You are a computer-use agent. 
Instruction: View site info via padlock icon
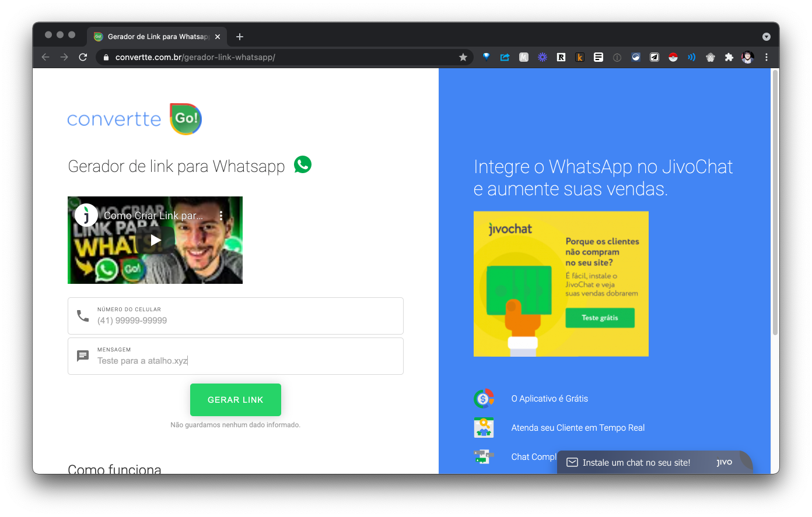[106, 57]
